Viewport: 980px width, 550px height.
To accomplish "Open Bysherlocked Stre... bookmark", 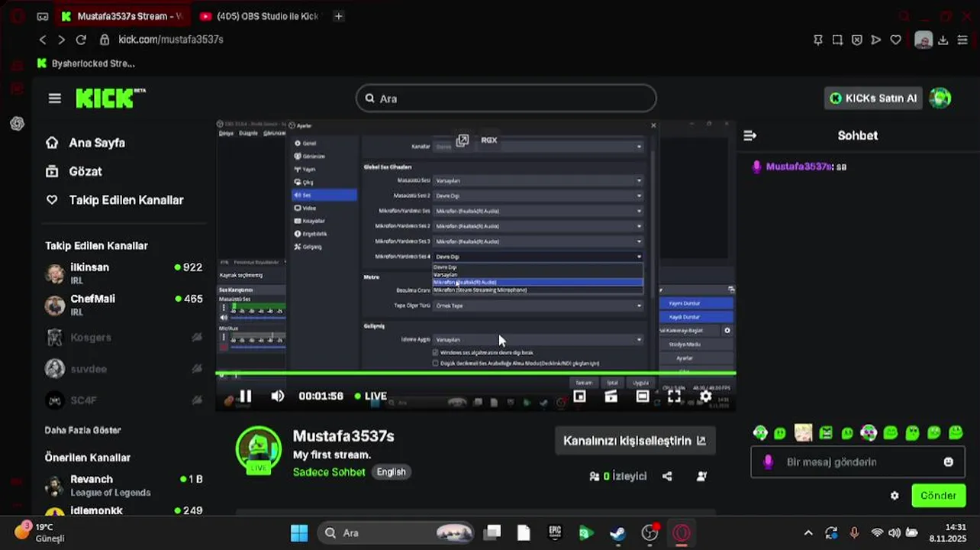I will pyautogui.click(x=86, y=63).
